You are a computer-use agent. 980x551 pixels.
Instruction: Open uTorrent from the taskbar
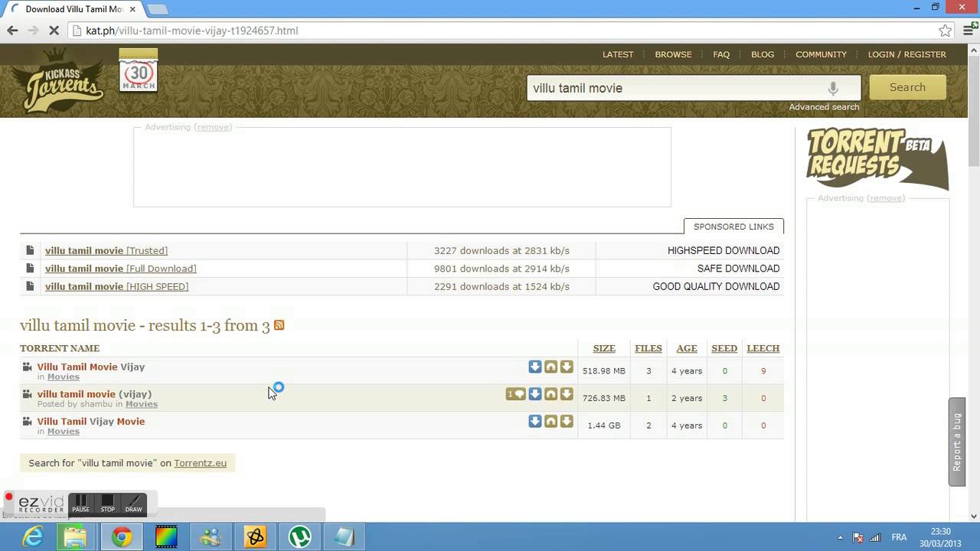pos(299,537)
